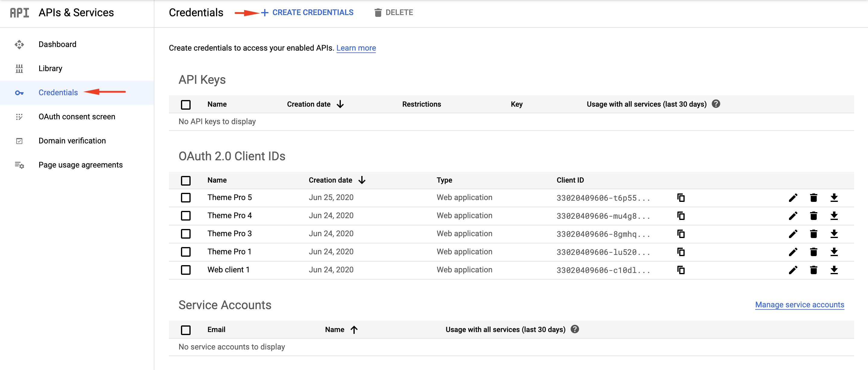This screenshot has width=868, height=370.
Task: Delete the Theme Pro 3 OAuth client
Action: point(813,234)
